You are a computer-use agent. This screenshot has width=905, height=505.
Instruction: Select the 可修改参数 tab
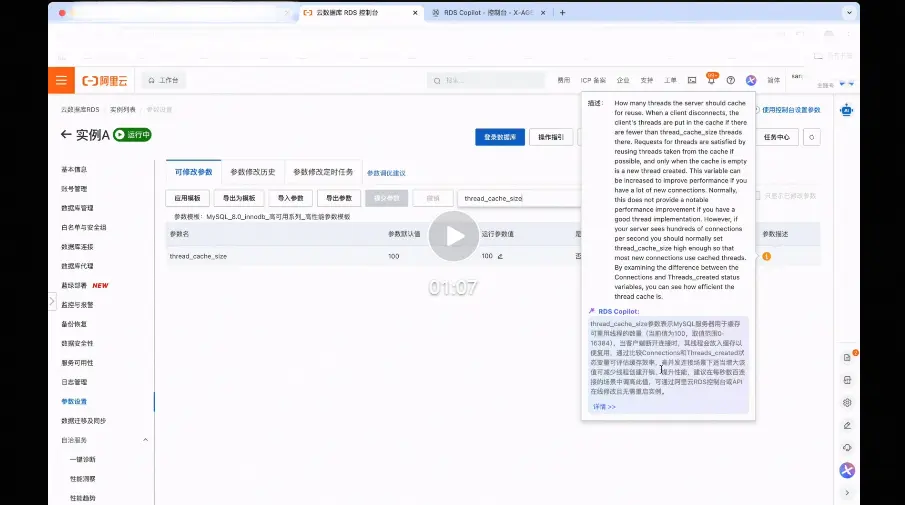pos(193,172)
